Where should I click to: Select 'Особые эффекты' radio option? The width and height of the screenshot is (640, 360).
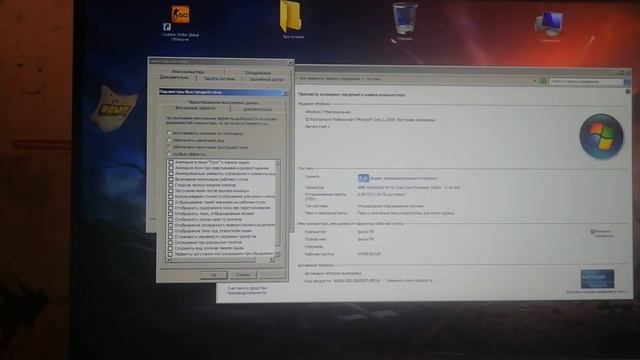click(169, 154)
